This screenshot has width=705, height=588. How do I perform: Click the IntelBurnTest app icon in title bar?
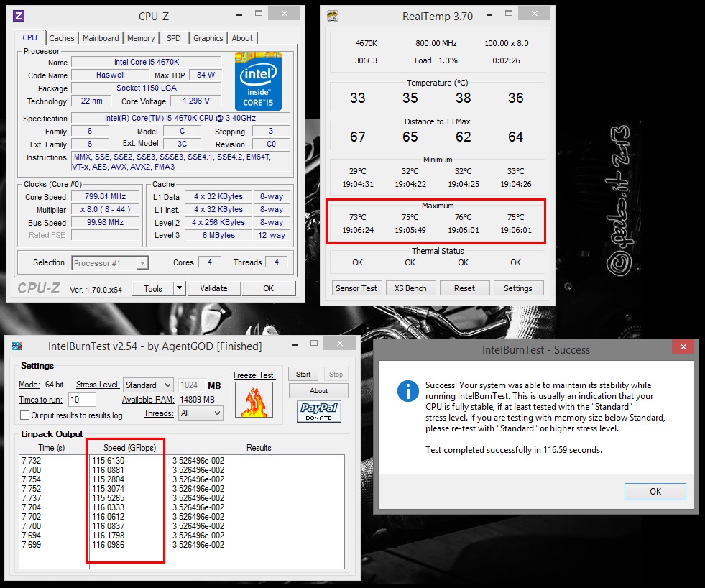click(x=17, y=346)
